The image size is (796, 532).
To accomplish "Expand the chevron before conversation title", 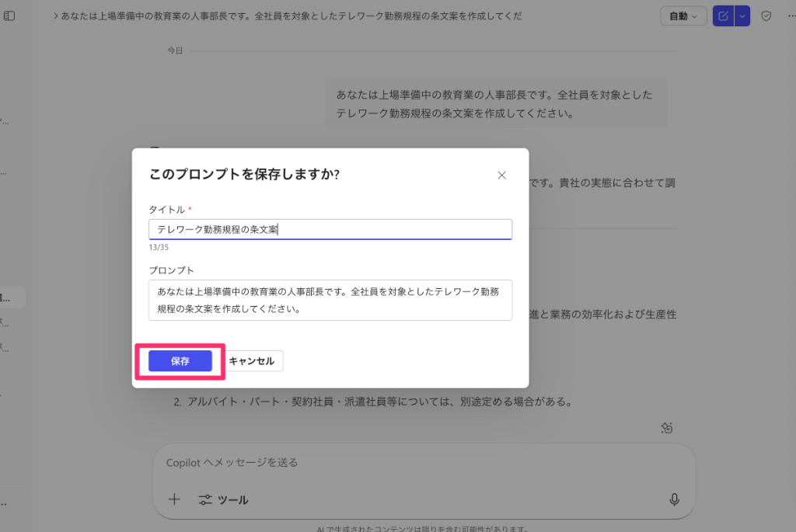I will click(x=55, y=16).
